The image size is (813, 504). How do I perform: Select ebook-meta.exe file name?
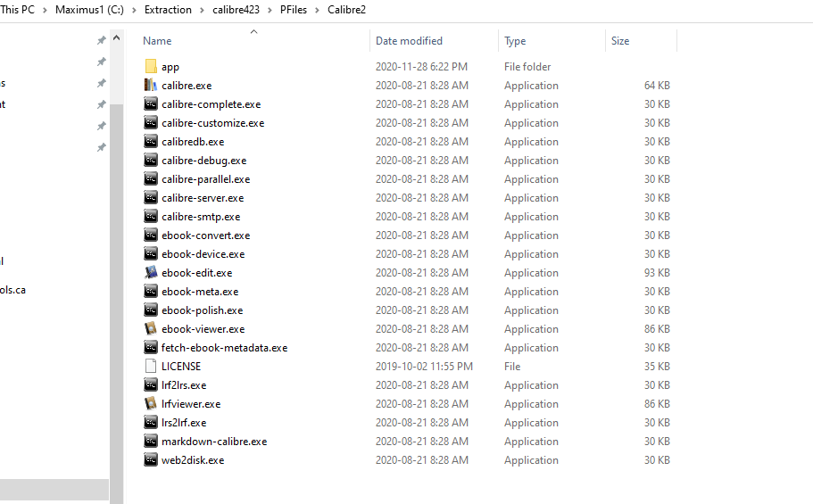pos(200,292)
